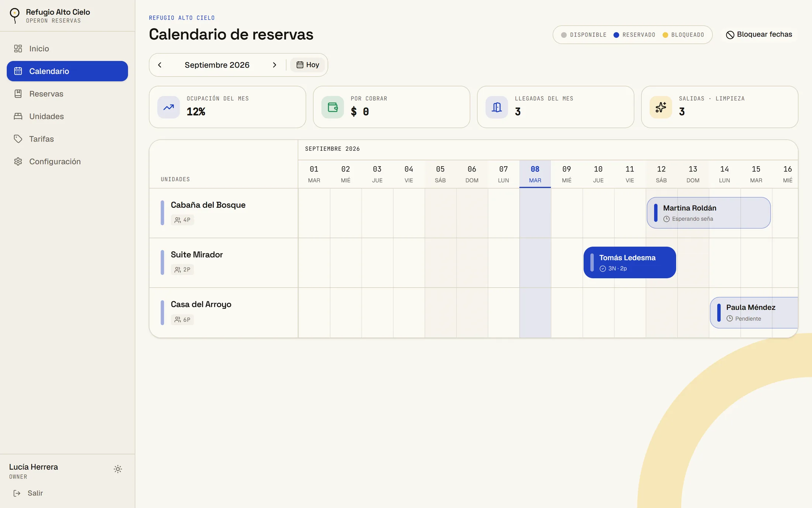Click the Configuración gear icon
The image size is (812, 508).
tap(18, 161)
